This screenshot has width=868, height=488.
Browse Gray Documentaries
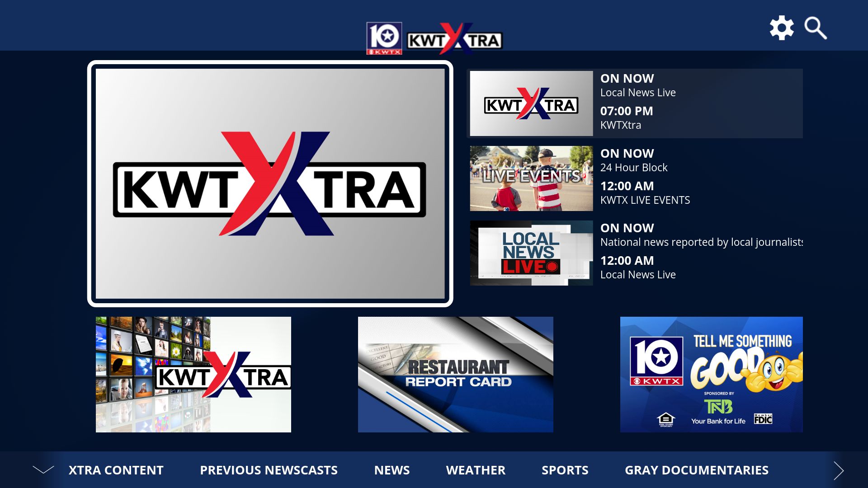[x=696, y=470]
